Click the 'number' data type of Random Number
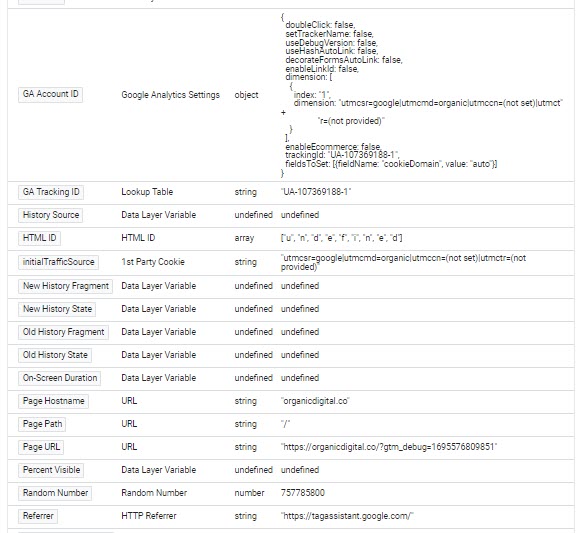The image size is (584, 533). pos(250,493)
